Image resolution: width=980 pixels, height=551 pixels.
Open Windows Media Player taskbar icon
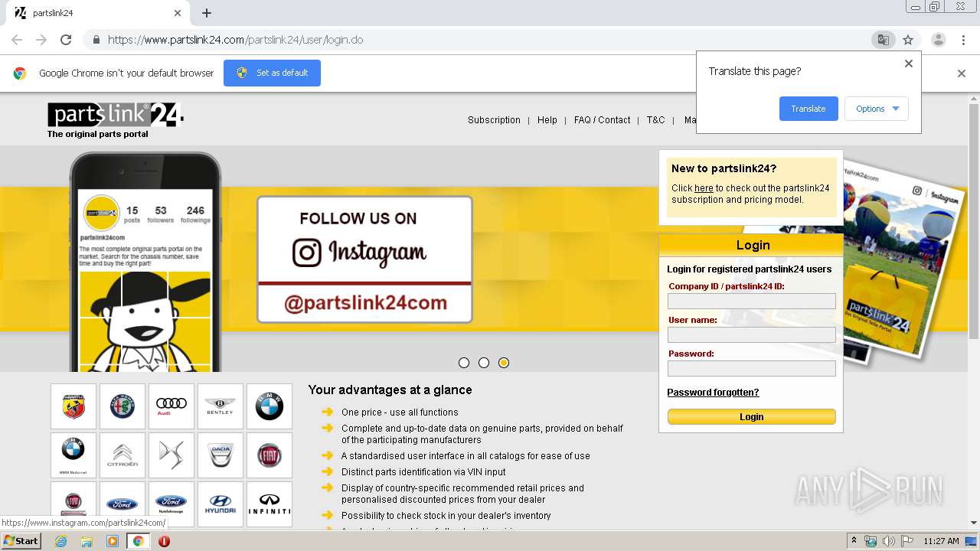click(113, 541)
